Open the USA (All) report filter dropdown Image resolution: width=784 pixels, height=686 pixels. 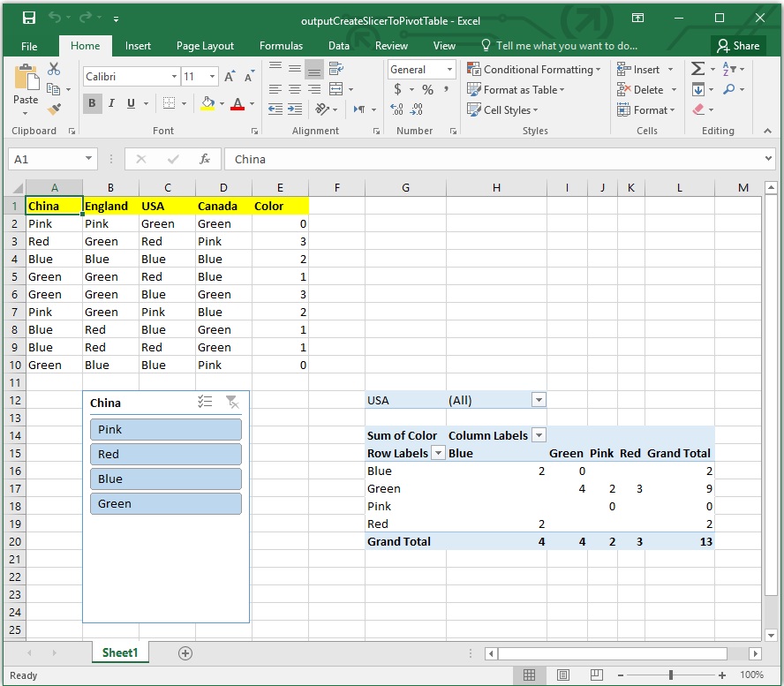click(x=539, y=399)
